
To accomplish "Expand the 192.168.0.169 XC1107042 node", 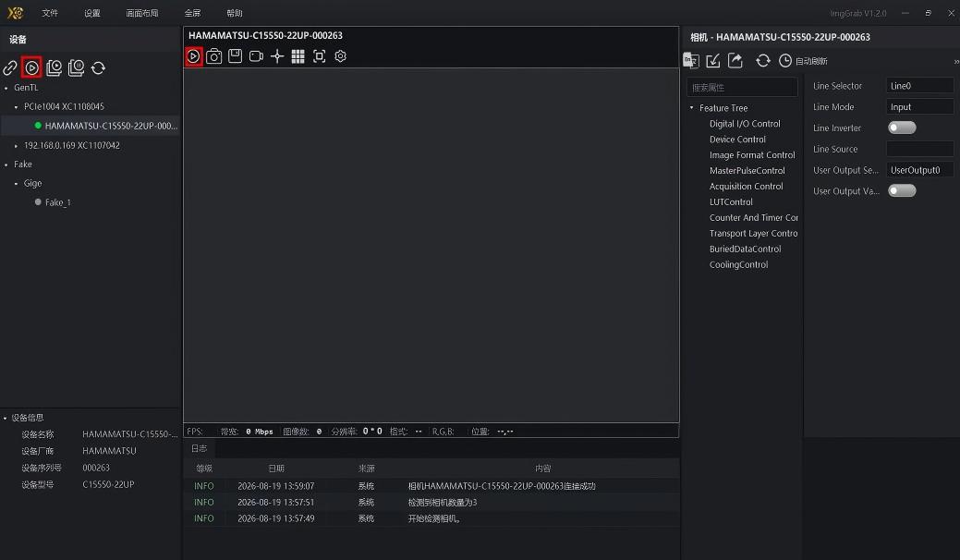I will tap(16, 146).
